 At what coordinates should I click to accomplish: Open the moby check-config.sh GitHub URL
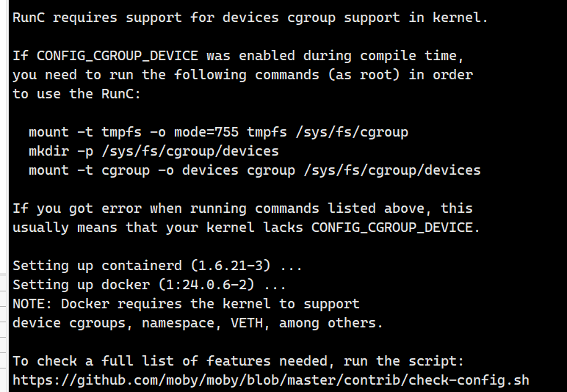coord(270,380)
